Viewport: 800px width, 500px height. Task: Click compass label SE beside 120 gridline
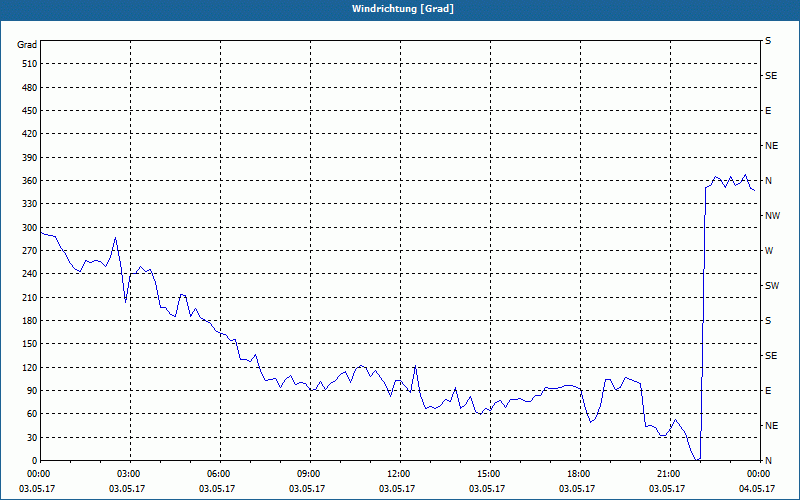pos(771,356)
